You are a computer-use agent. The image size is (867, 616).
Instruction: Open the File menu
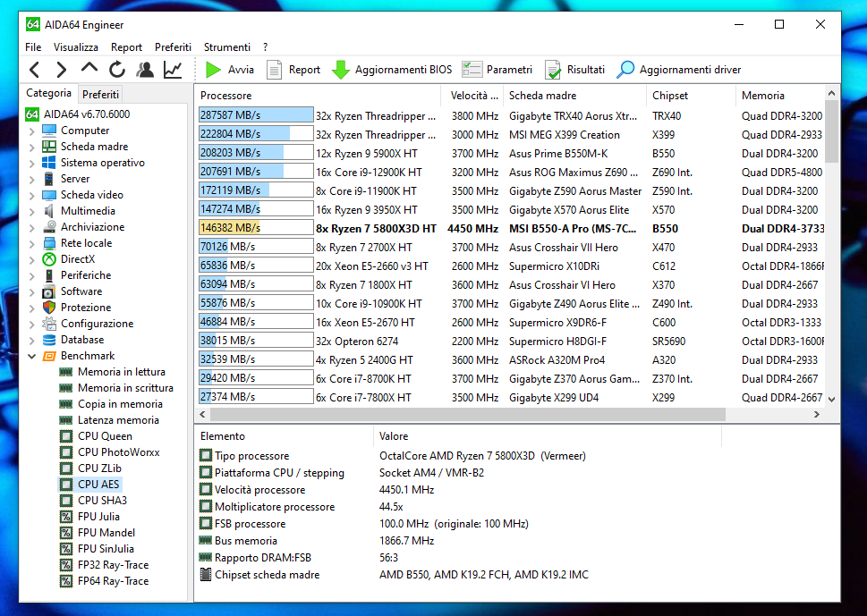coord(33,47)
